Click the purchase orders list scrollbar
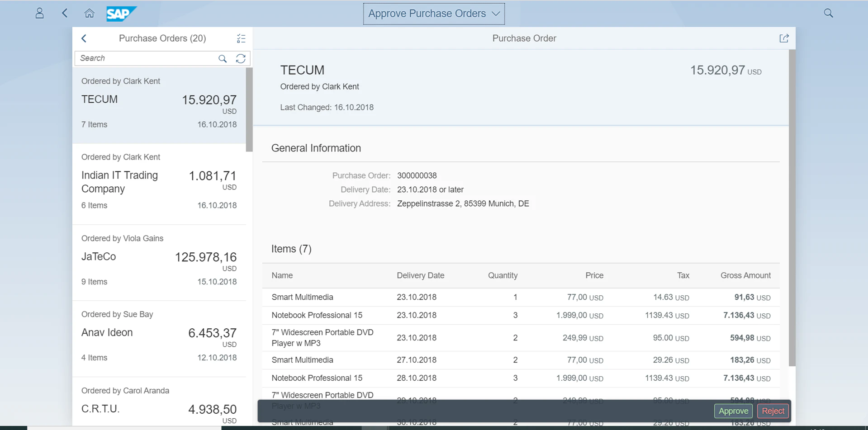Image resolution: width=868 pixels, height=430 pixels. point(249,110)
